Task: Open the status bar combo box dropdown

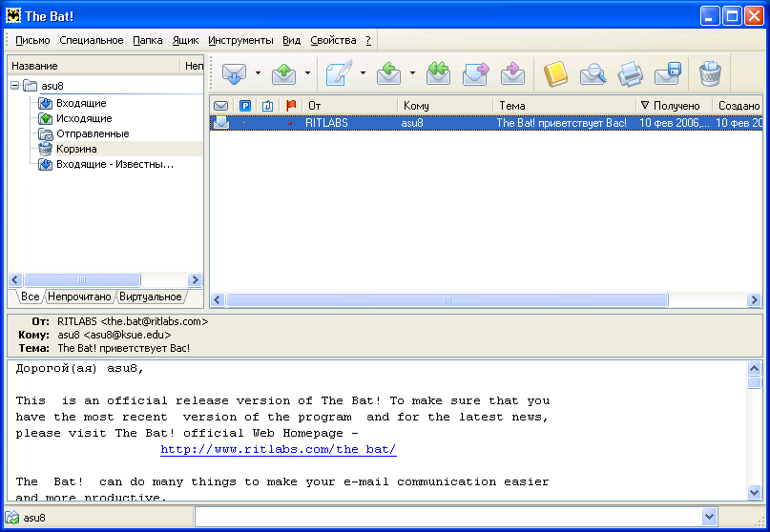Action: point(709,517)
